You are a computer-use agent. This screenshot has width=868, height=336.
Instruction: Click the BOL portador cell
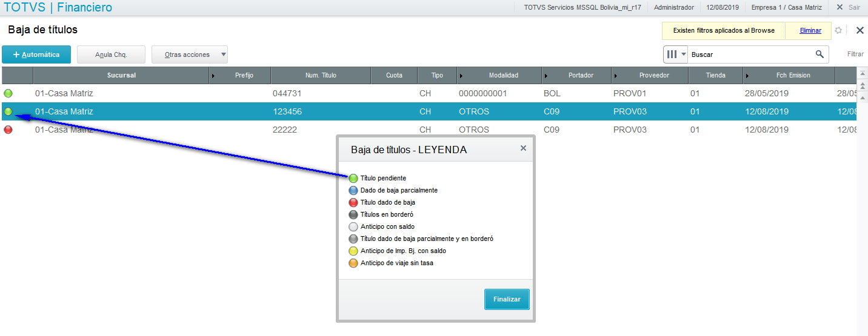tap(552, 93)
